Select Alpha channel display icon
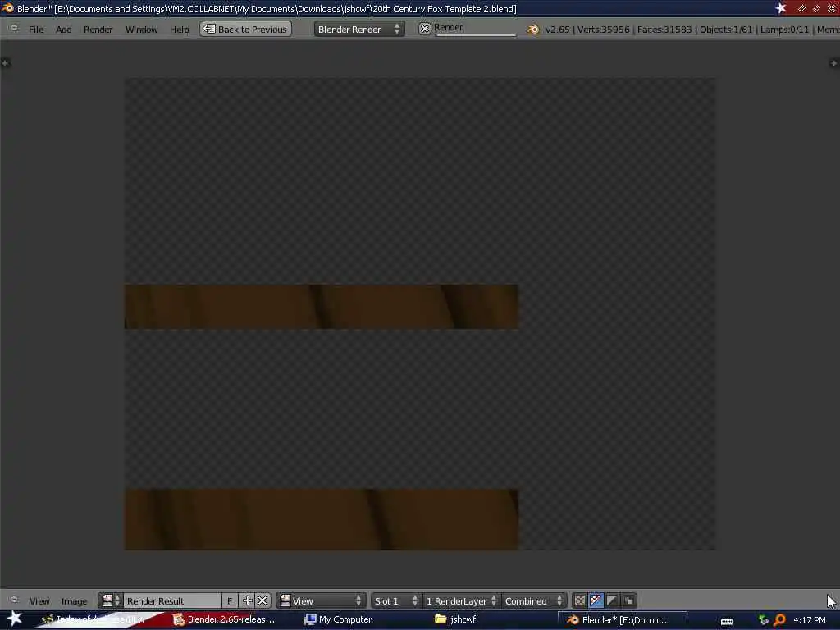This screenshot has width=840, height=630. click(612, 601)
